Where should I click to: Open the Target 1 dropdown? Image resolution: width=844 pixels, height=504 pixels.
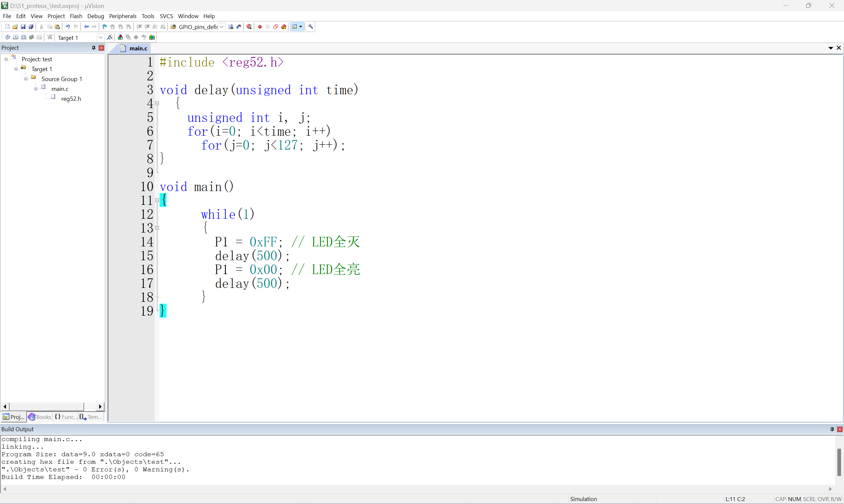point(101,38)
